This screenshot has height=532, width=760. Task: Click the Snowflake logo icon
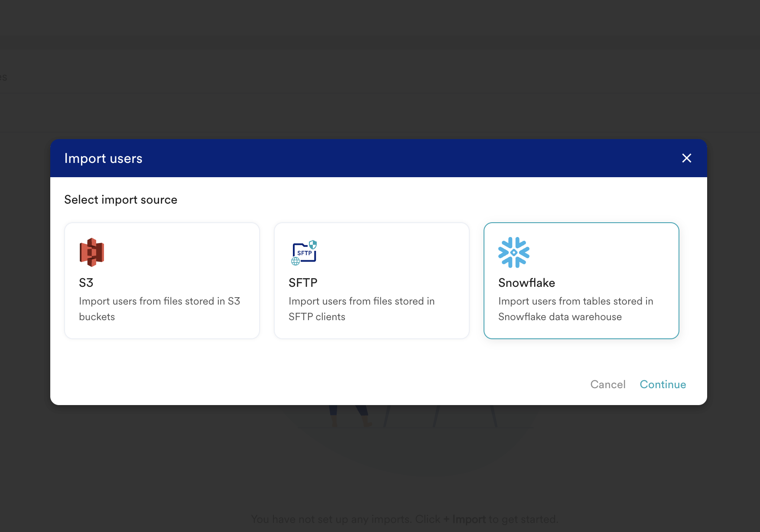tap(514, 252)
